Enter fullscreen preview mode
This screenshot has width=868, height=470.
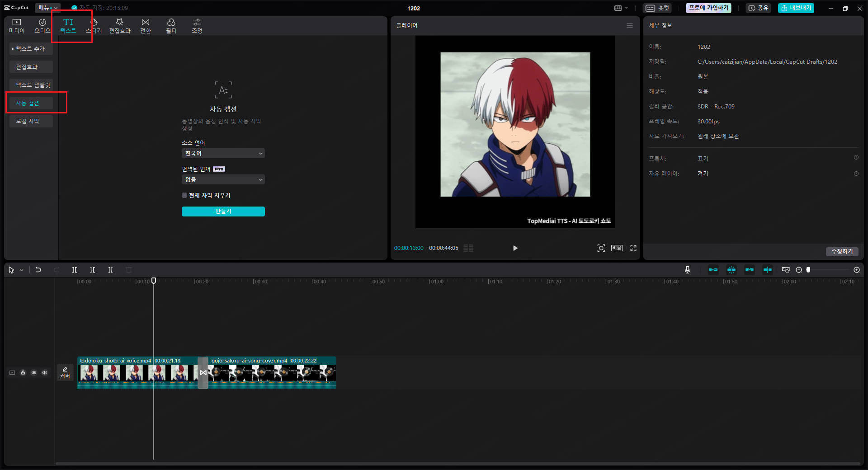[x=633, y=248]
